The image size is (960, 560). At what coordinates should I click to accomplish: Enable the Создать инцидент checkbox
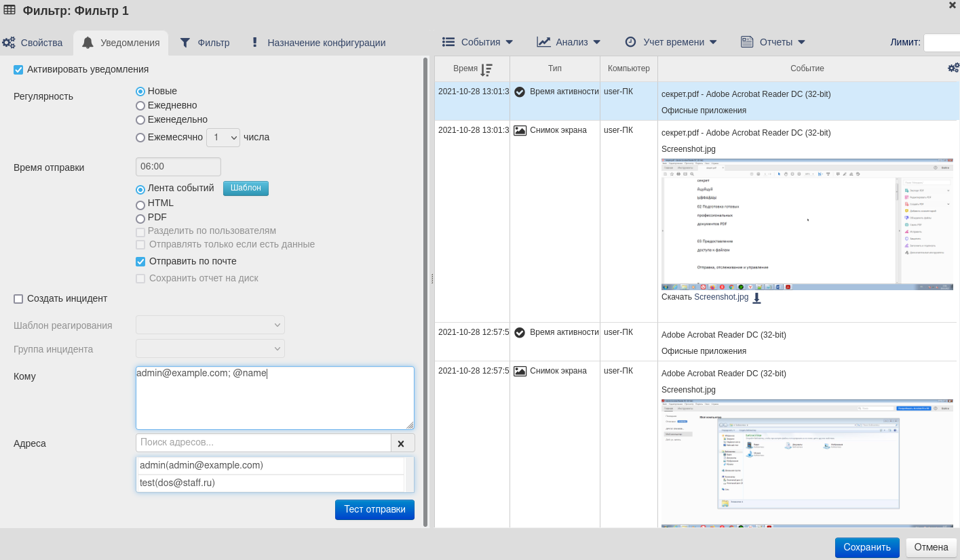click(18, 299)
